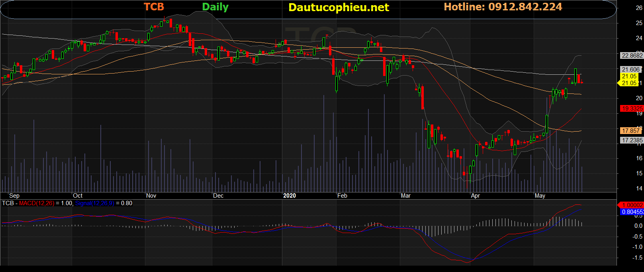Click the -1.5 tick on MACD axis
The width and height of the screenshot is (644, 272).
(x=637, y=258)
